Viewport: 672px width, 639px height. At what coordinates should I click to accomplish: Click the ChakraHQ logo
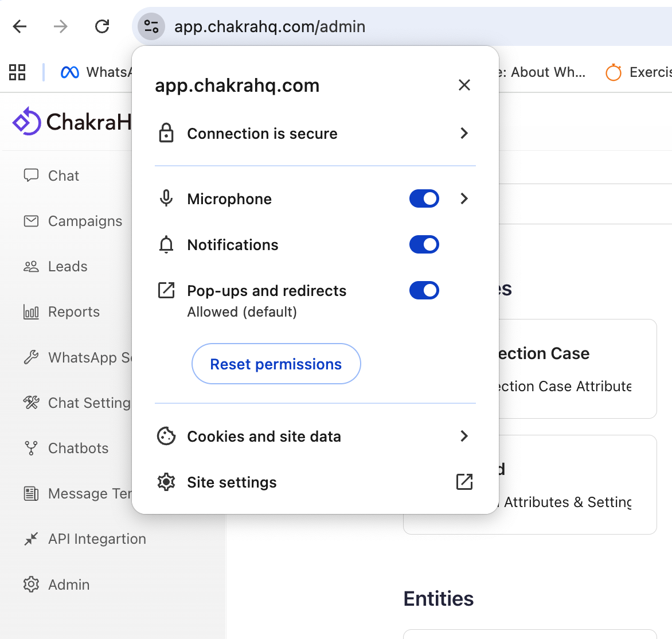26,122
